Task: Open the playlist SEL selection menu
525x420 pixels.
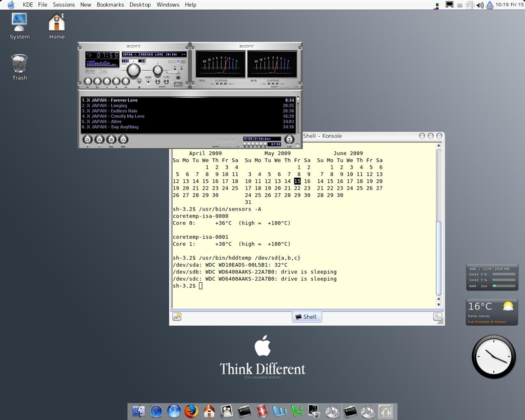Action: click(111, 139)
